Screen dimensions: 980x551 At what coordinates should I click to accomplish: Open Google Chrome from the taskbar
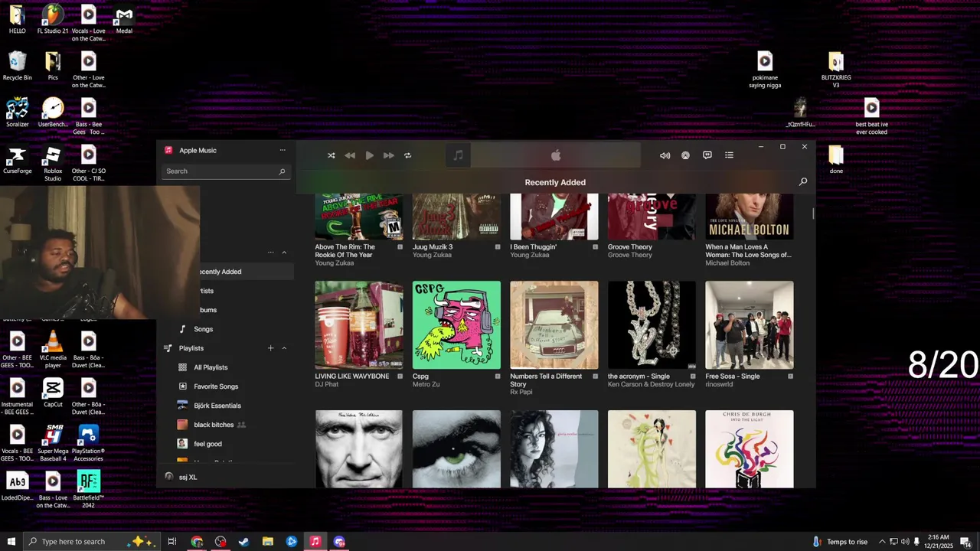(197, 541)
